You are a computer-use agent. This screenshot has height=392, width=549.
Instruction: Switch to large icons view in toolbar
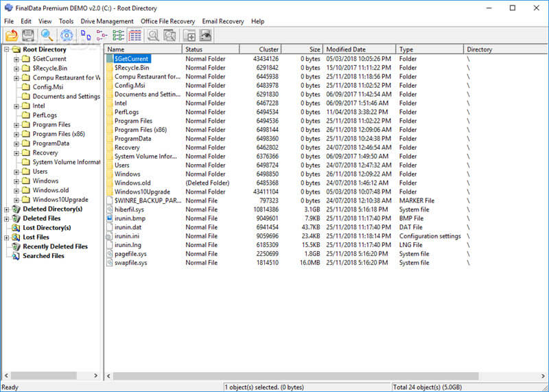(86, 36)
